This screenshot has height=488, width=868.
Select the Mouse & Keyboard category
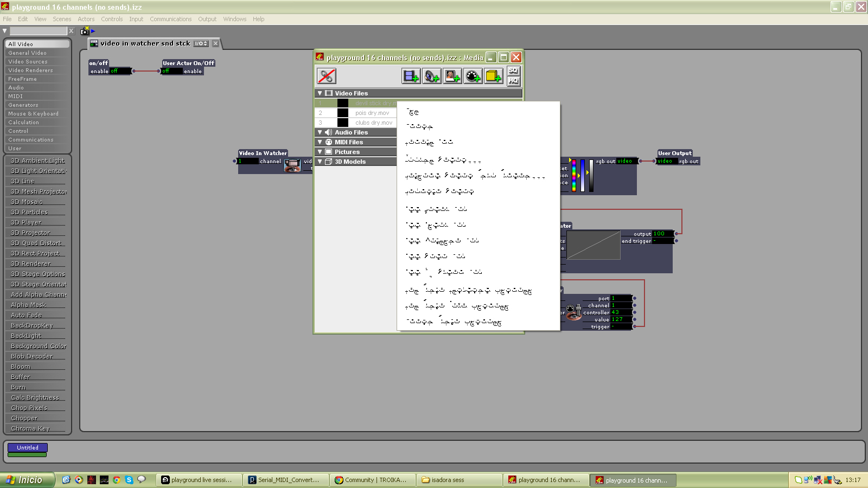click(x=37, y=113)
